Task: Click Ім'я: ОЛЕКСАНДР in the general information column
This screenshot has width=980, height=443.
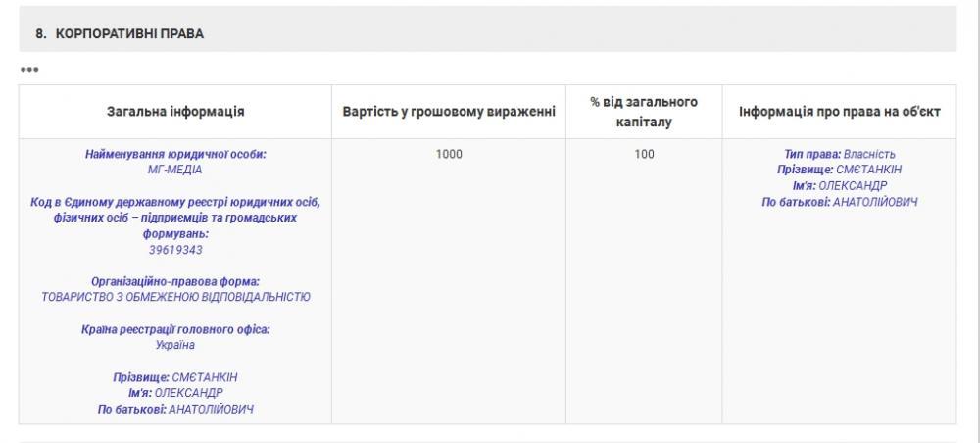Action: tap(175, 393)
